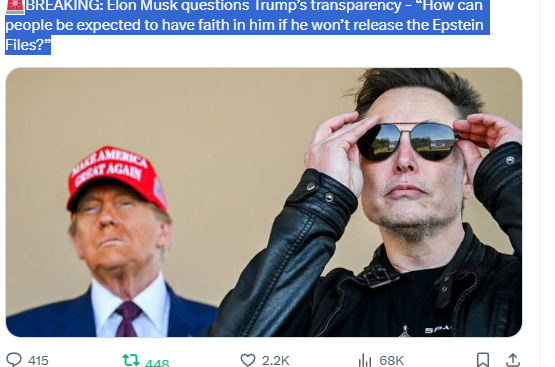The height and width of the screenshot is (367, 555).
Task: Click the 415 replies count
Action: coord(38,361)
